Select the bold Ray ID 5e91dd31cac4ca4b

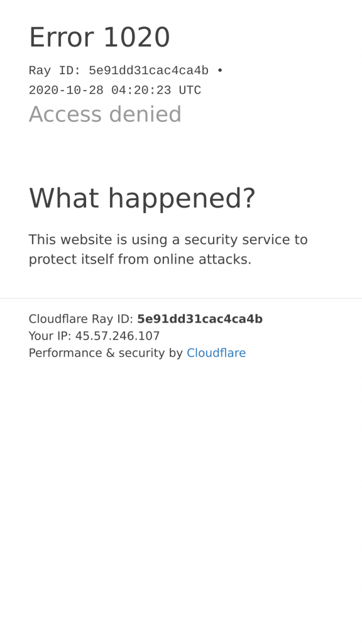[200, 319]
